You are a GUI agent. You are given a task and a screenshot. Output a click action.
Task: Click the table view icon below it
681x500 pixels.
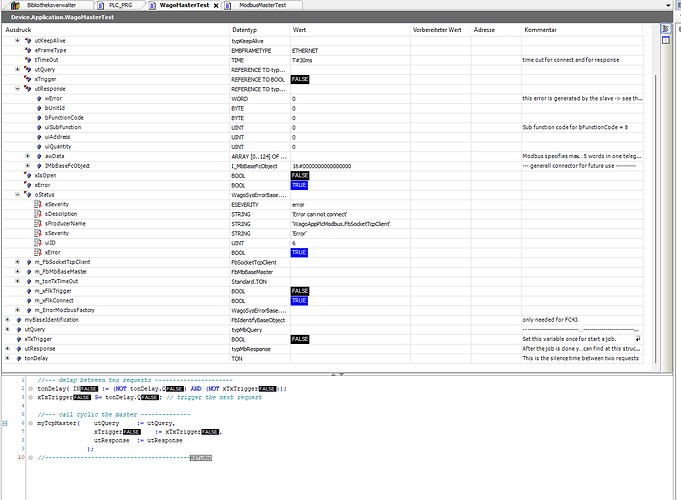coord(665,40)
